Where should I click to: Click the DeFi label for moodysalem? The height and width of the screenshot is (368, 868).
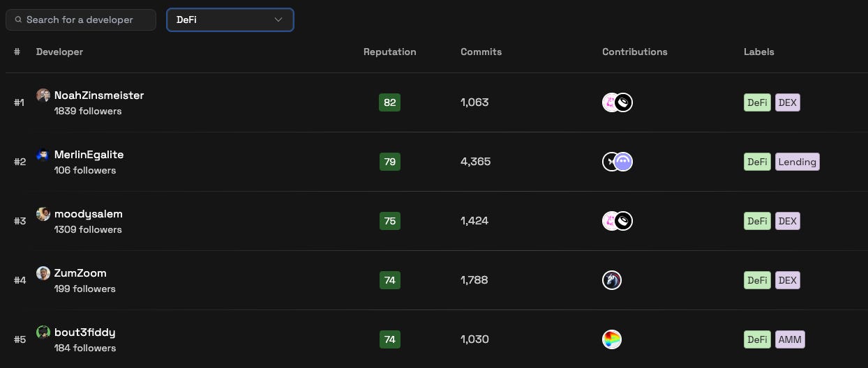click(757, 221)
